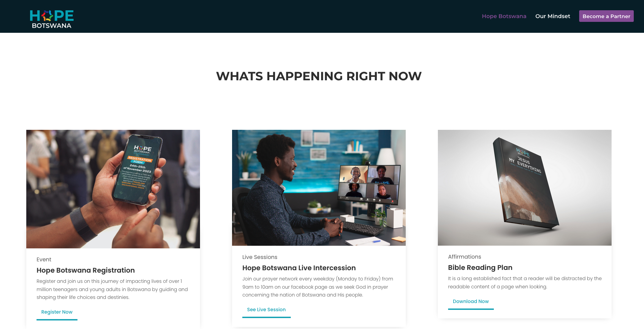Image resolution: width=644 pixels, height=329 pixels.
Task: Click the Download Now button
Action: (x=471, y=302)
